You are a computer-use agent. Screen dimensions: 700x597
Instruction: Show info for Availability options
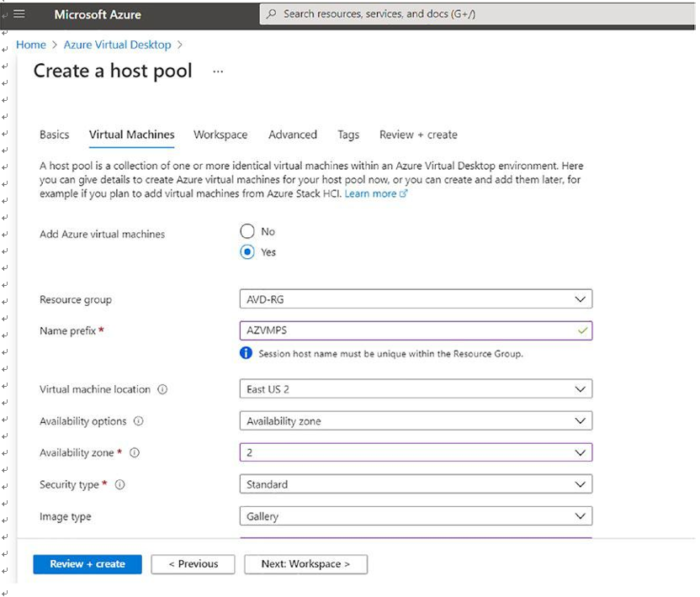coord(138,421)
